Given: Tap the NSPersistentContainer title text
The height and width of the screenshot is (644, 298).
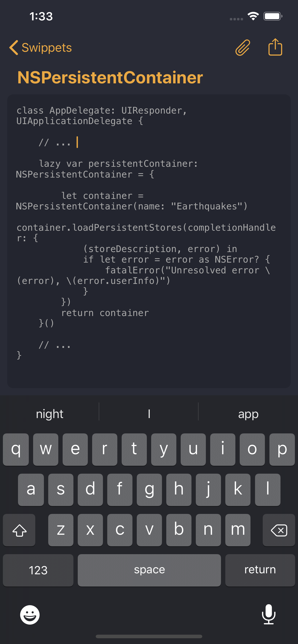Looking at the screenshot, I should 110,77.
